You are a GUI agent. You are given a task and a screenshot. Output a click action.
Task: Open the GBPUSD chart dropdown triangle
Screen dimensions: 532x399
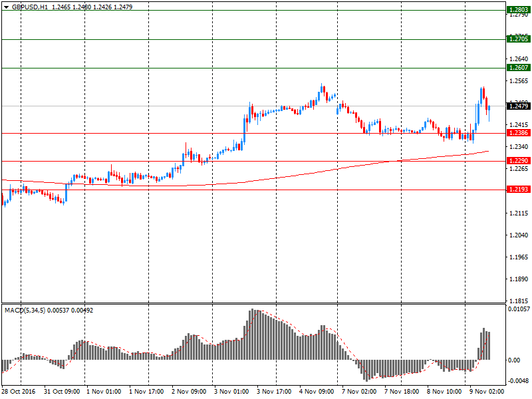pyautogui.click(x=6, y=7)
